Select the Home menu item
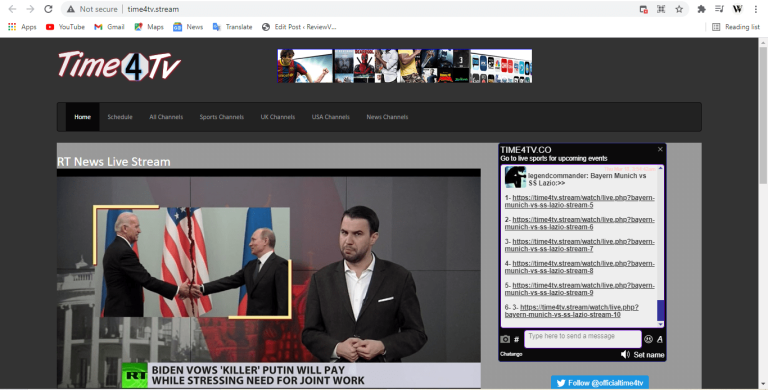Image resolution: width=768 pixels, height=390 pixels. point(82,117)
